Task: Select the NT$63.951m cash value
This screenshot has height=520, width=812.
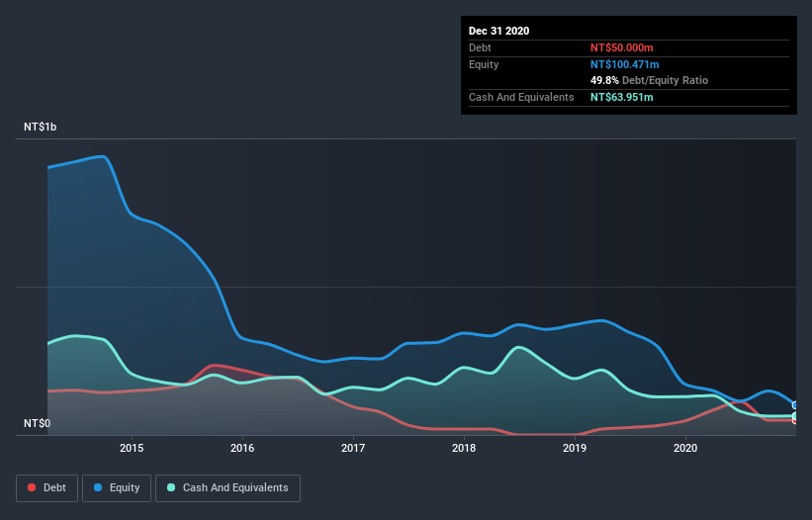Action: 621,97
